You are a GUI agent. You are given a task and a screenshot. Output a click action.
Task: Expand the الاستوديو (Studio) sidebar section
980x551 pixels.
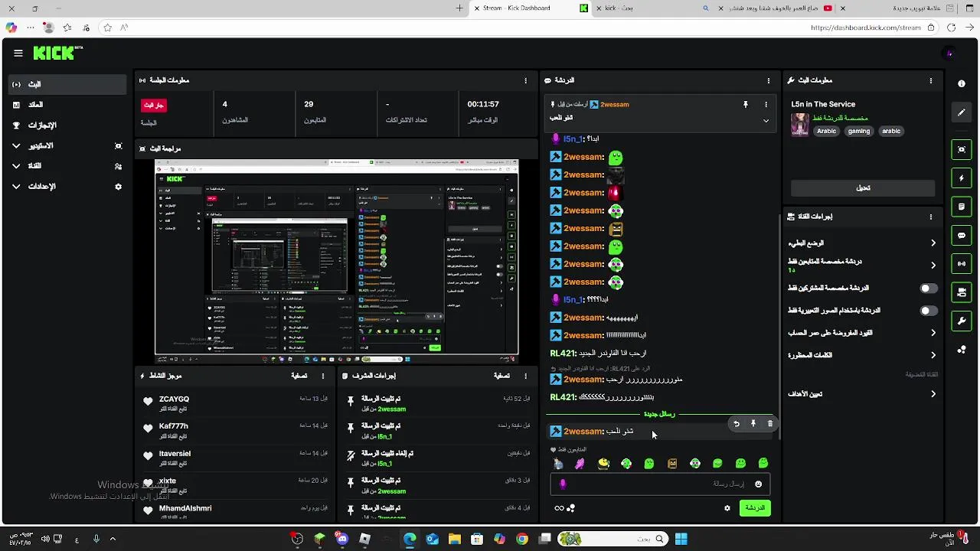pos(67,145)
